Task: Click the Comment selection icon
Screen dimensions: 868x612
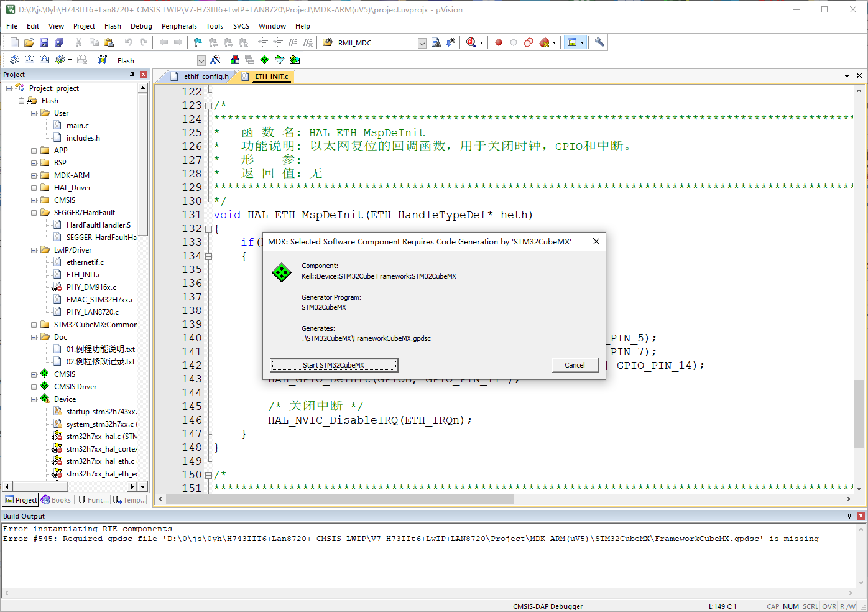Action: coord(293,42)
